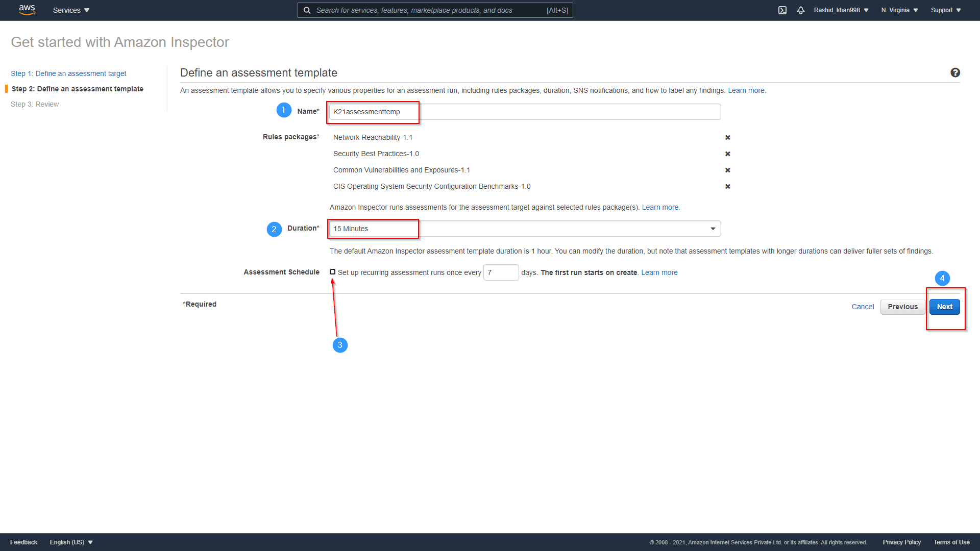Remove the Network Reachability-1.1 rules package

728,137
